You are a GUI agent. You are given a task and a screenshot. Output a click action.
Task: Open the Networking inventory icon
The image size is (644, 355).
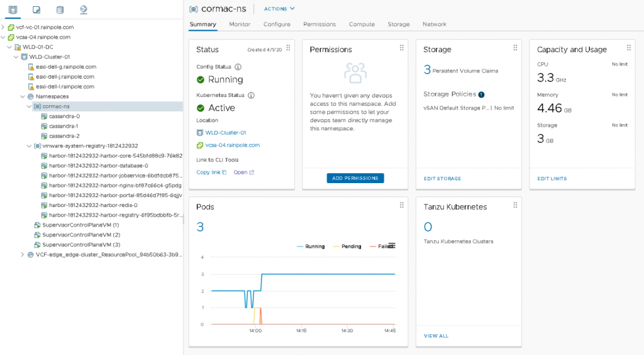(x=84, y=9)
